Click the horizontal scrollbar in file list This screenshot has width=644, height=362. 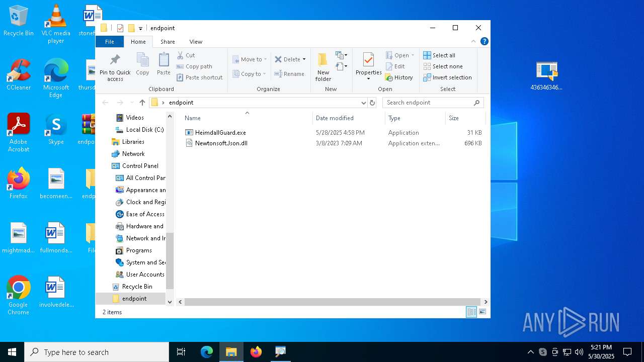(331, 302)
